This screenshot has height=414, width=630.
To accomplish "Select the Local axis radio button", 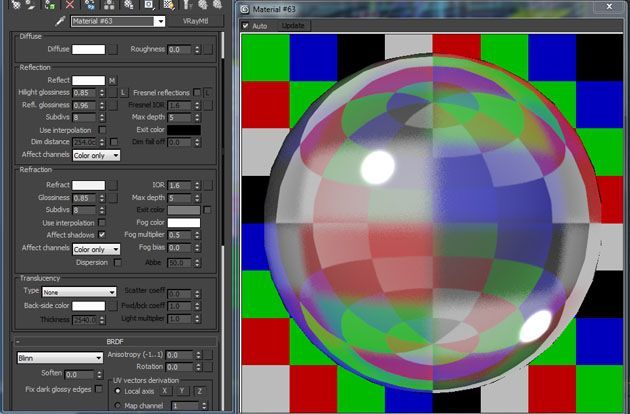I will point(117,391).
